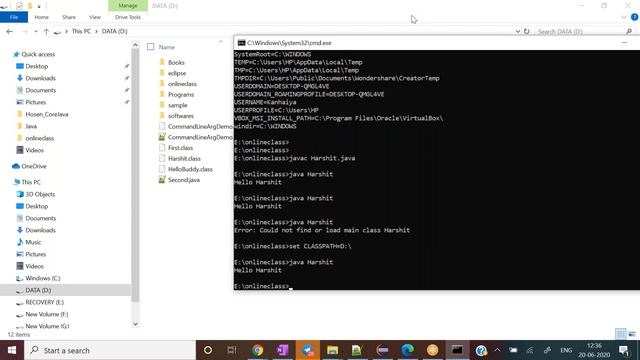Select Quick access in navigation pane
Viewport: 640px width, 360px height.
pyautogui.click(x=38, y=54)
